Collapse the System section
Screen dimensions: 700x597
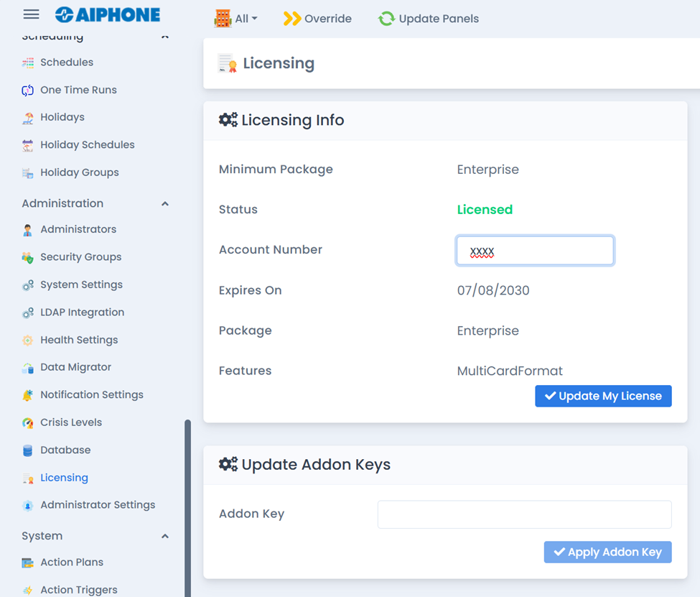165,537
